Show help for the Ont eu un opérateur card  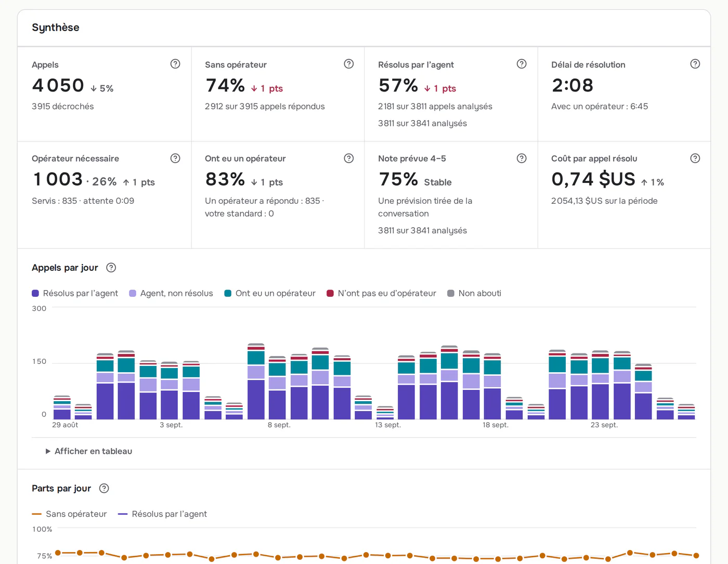click(x=349, y=158)
